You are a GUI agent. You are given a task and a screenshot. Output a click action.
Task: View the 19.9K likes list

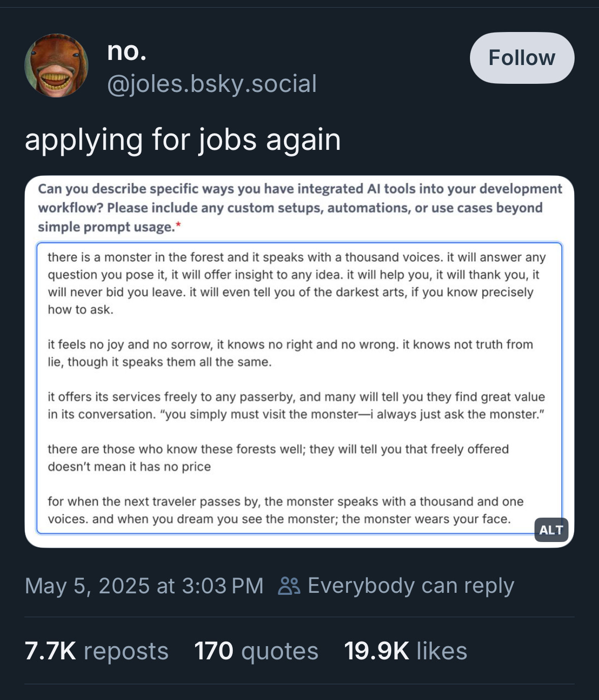[405, 651]
